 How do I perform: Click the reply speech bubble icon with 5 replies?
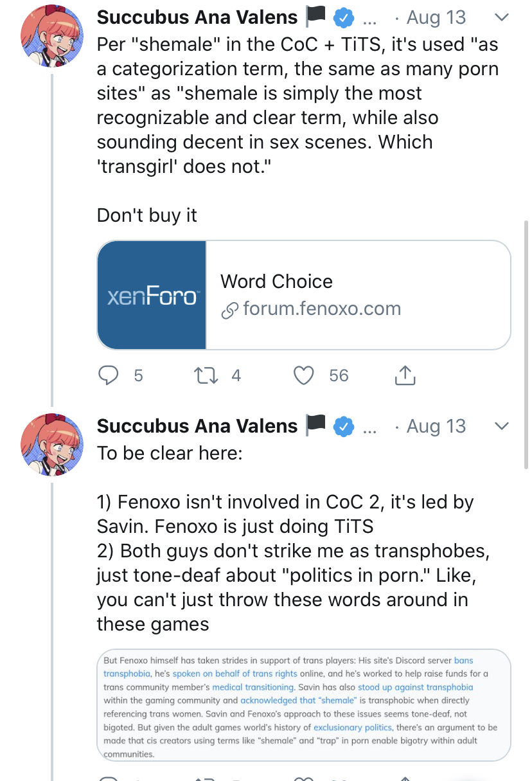111,375
